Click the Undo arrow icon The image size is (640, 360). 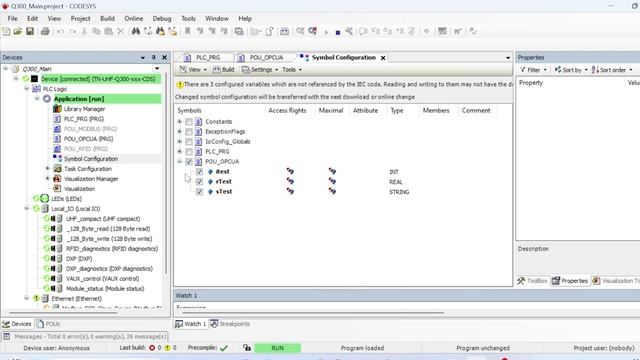pos(60,31)
